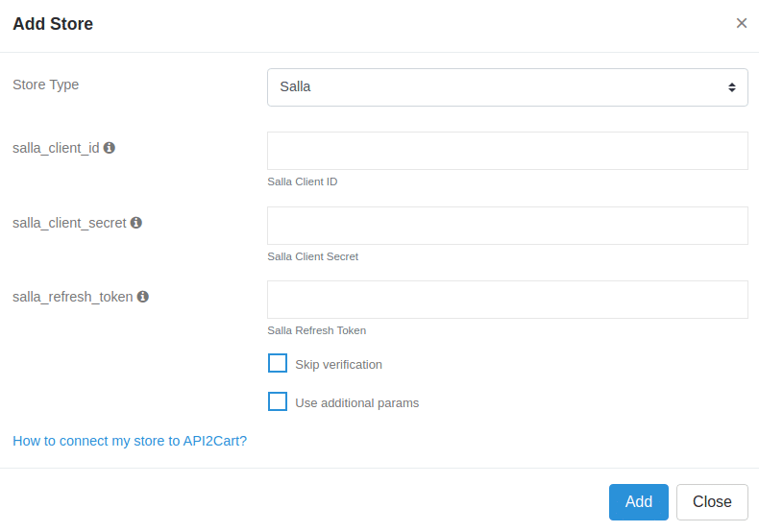Click the Close button in the footer

point(712,502)
